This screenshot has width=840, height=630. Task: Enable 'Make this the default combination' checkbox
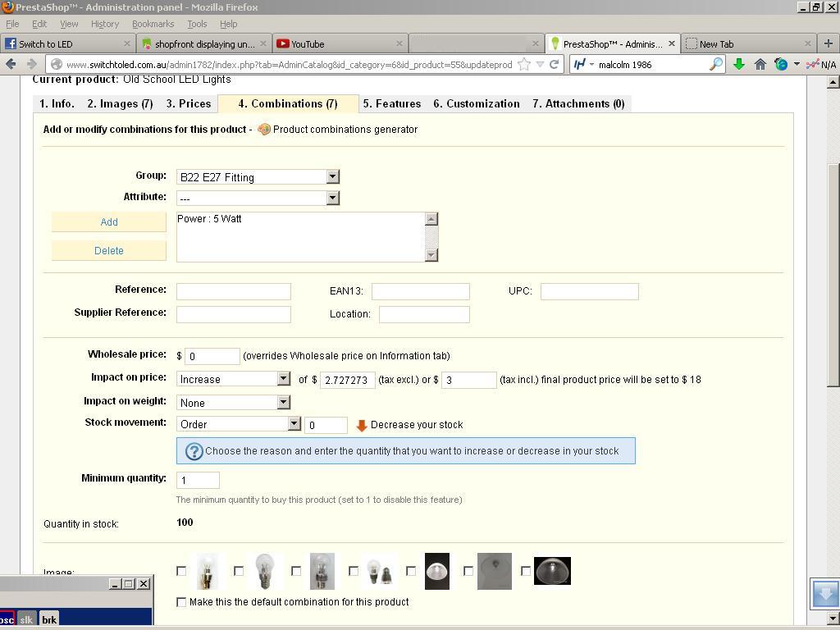click(x=181, y=602)
